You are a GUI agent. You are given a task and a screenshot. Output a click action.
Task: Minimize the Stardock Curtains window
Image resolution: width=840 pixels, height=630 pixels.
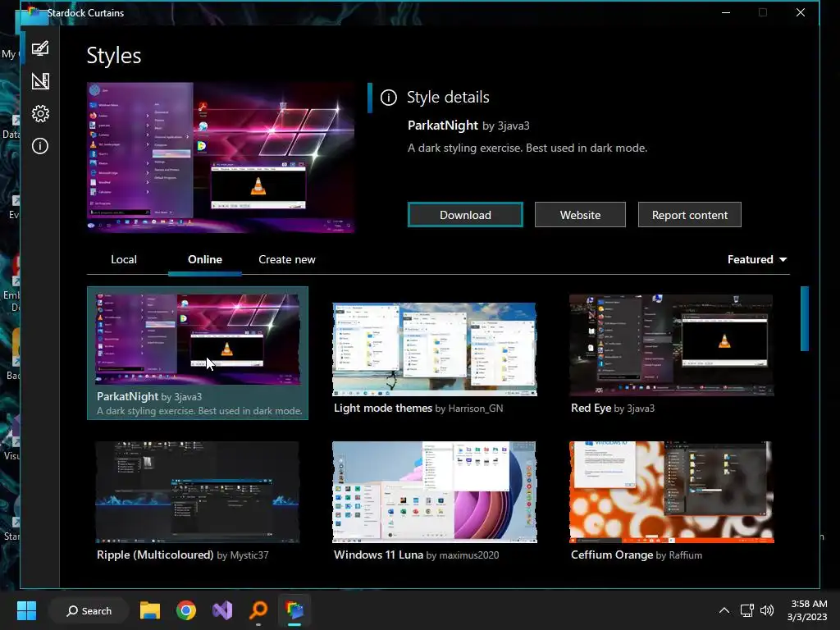(x=726, y=12)
